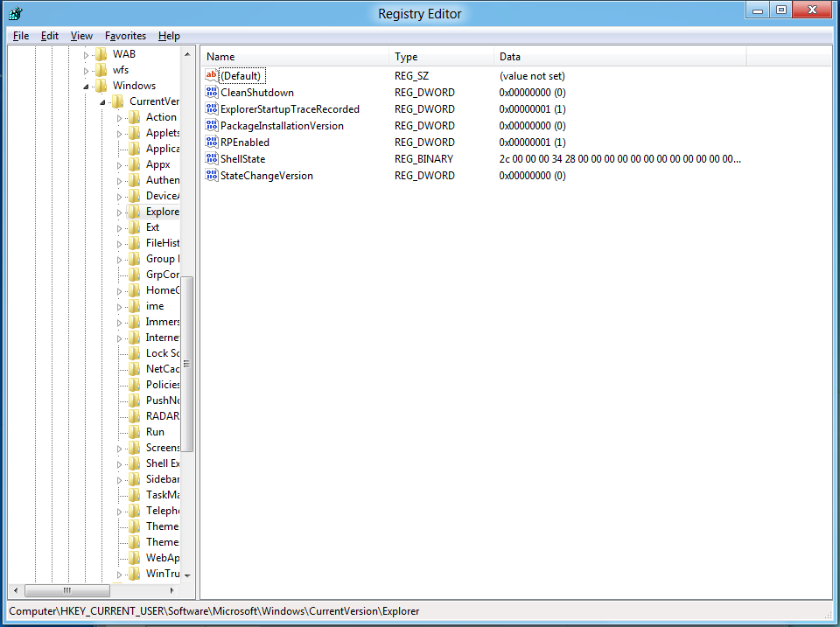Select the StateChangeVersion value icon
The width and height of the screenshot is (840, 627).
pos(211,176)
